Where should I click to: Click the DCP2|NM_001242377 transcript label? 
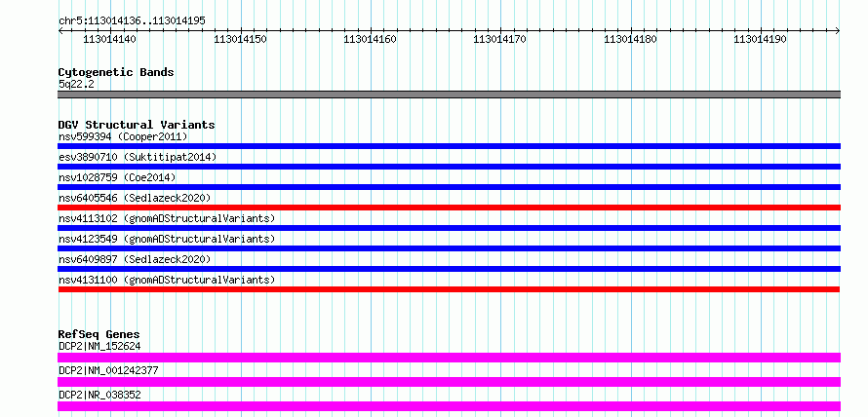pos(108,370)
